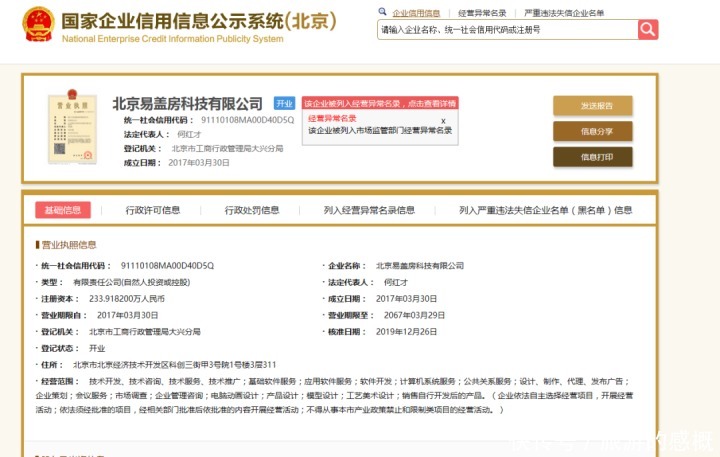Click the 信息分享 button
Image resolution: width=720 pixels, height=457 pixels.
[x=593, y=131]
